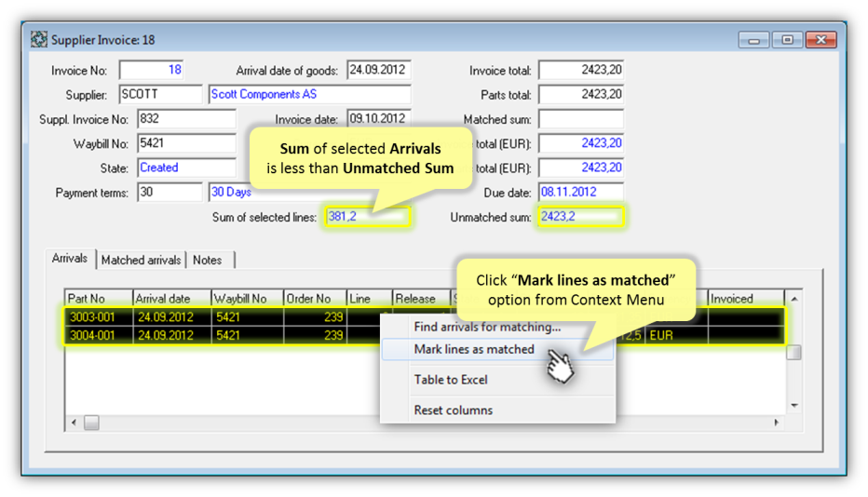Switch to the Matched arrivals tab
868x497 pixels.
click(x=141, y=260)
